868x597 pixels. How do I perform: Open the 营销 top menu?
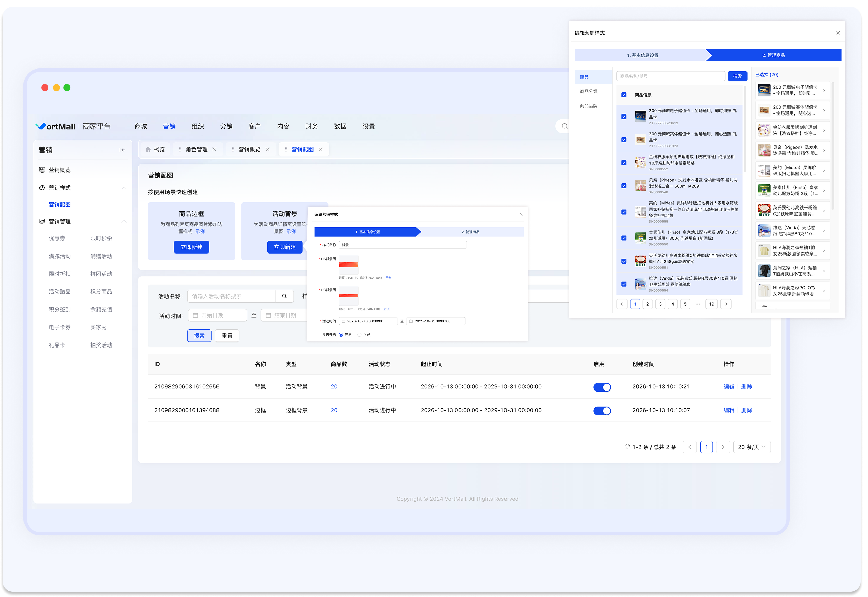pyautogui.click(x=170, y=127)
